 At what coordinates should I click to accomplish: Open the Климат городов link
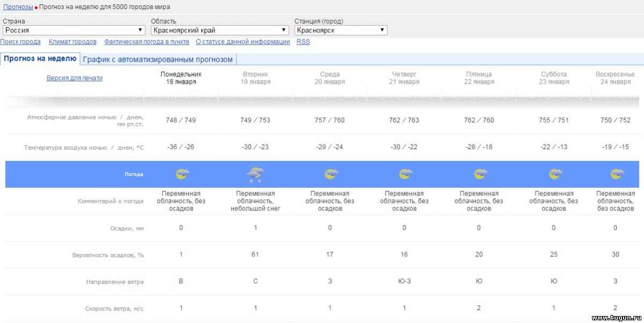72,42
